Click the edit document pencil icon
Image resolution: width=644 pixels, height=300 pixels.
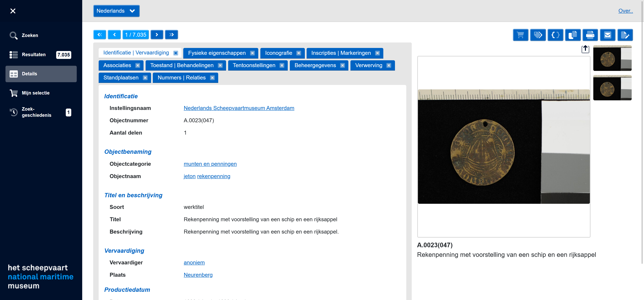click(625, 35)
